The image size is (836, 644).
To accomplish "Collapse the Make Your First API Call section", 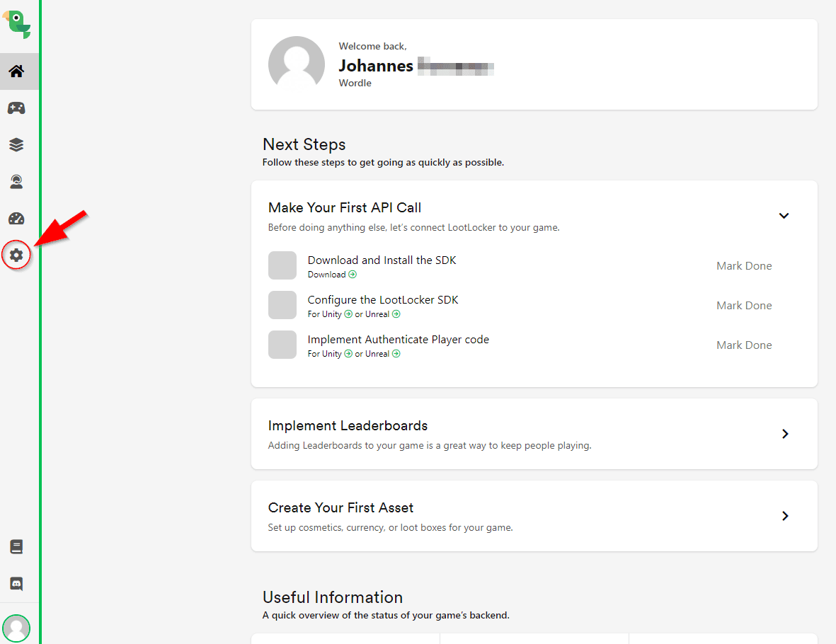I will point(784,216).
